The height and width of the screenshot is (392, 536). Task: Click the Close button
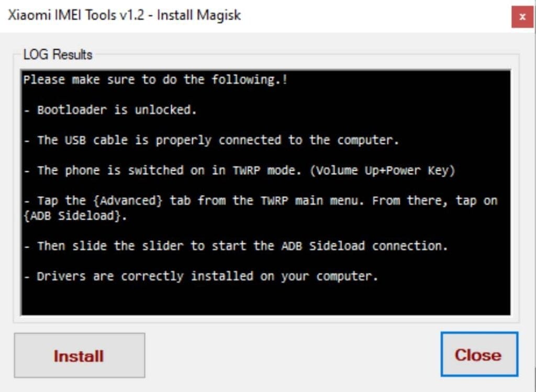478,355
